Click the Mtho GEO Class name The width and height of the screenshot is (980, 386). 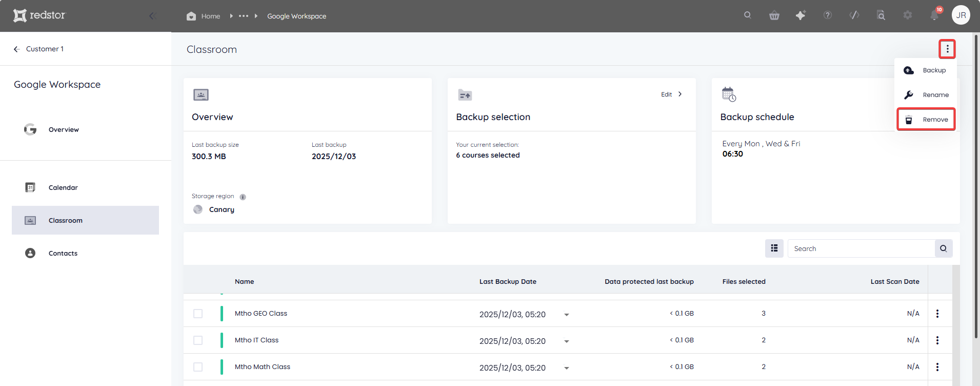(x=261, y=313)
